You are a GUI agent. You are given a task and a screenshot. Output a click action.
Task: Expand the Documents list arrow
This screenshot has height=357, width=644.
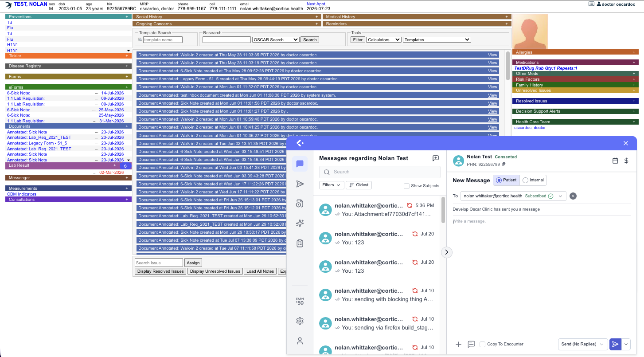point(129,160)
